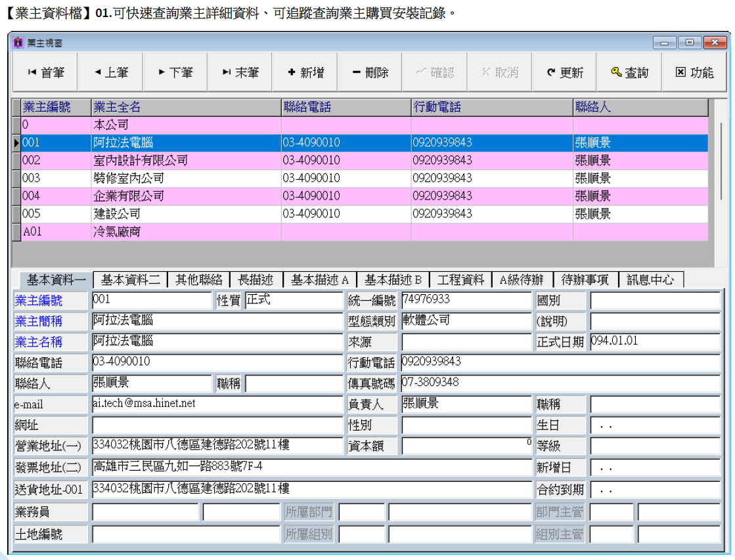The height and width of the screenshot is (560, 735).
Task: Edit the 營業地址(一) field
Action: pyautogui.click(x=217, y=445)
